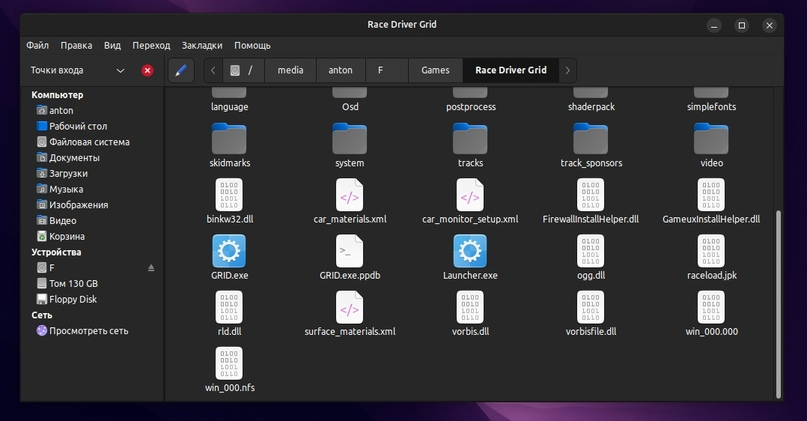Click the pencil edit location icon
Image resolution: width=807 pixels, height=421 pixels.
tap(181, 71)
